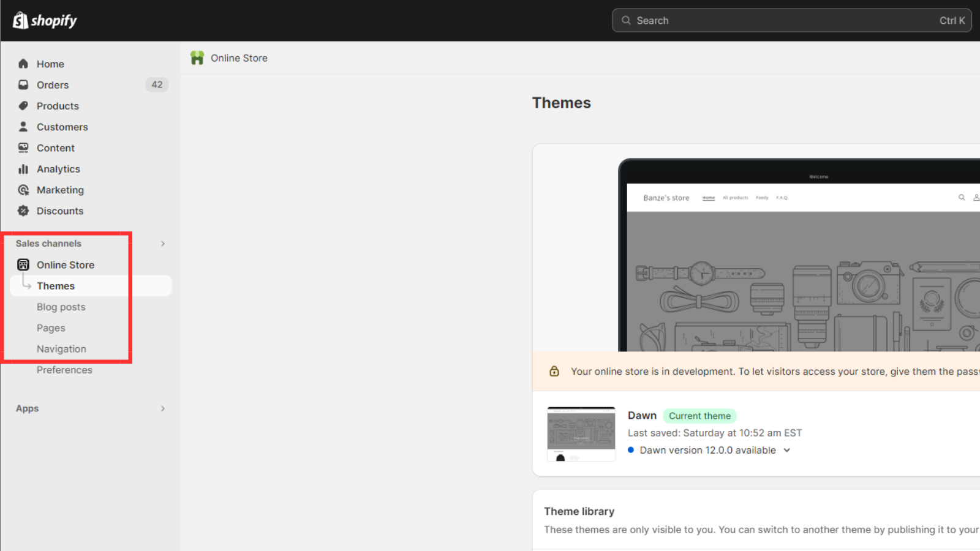Open the Dawn version 12.0.0 dropdown
The height and width of the screenshot is (551, 980).
(787, 450)
